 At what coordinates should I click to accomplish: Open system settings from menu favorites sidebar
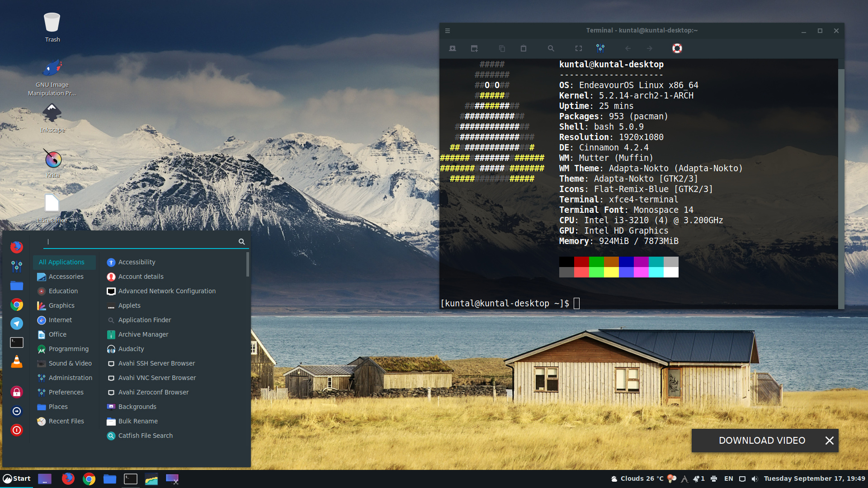(x=17, y=267)
